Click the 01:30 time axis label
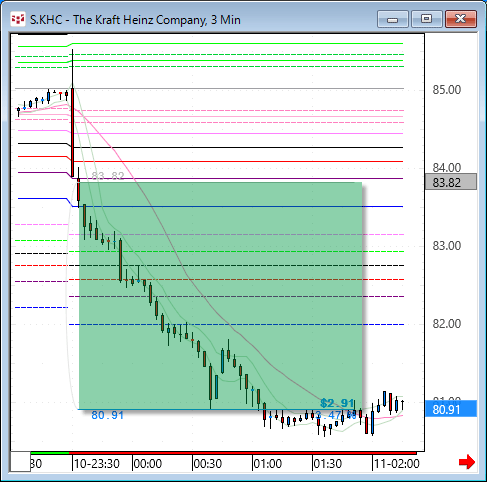Screen dimensions: 487x482 [x=328, y=463]
